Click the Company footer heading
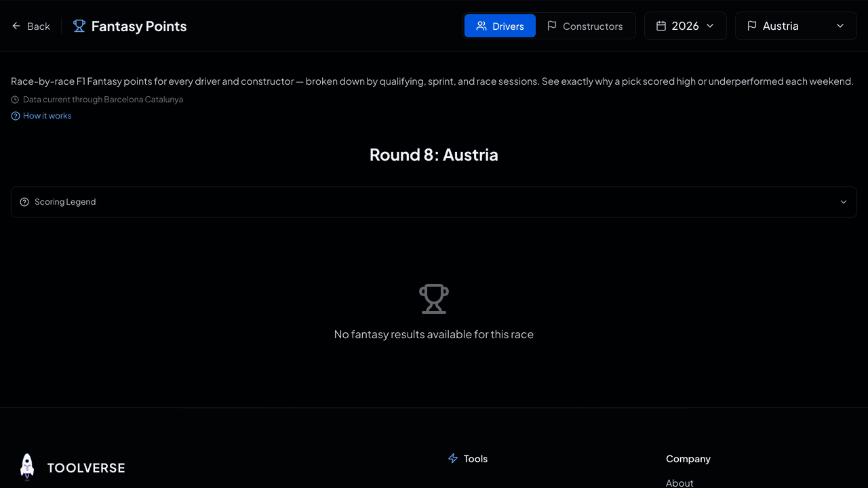Screen dimensions: 868x488 point(688,459)
